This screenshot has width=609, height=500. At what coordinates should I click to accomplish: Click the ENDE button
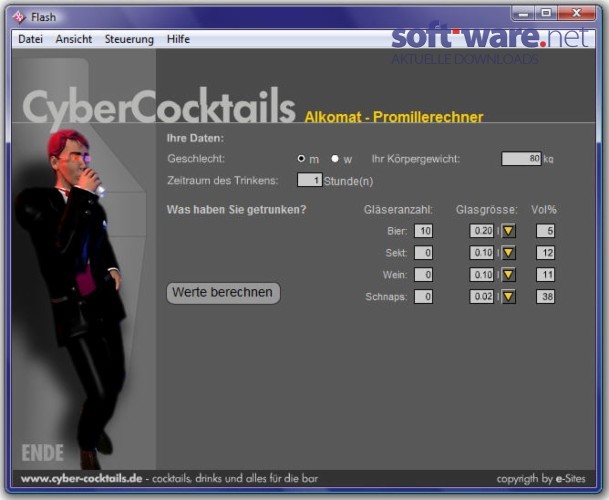coord(42,453)
